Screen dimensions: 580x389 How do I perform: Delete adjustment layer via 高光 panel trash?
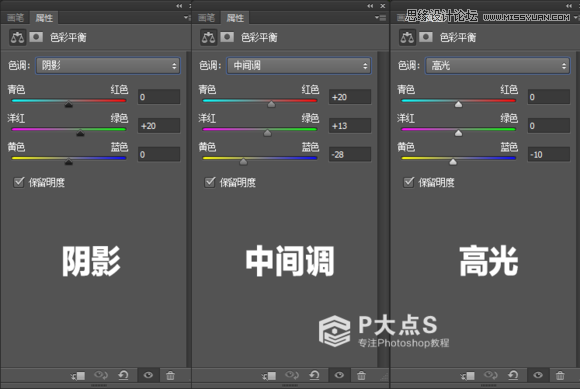560,375
